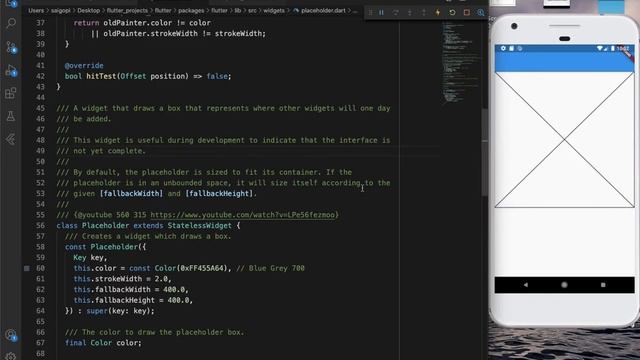The image size is (640, 360).
Task: Tap the Placeholder crossed box in emulator
Action: [x=564, y=140]
